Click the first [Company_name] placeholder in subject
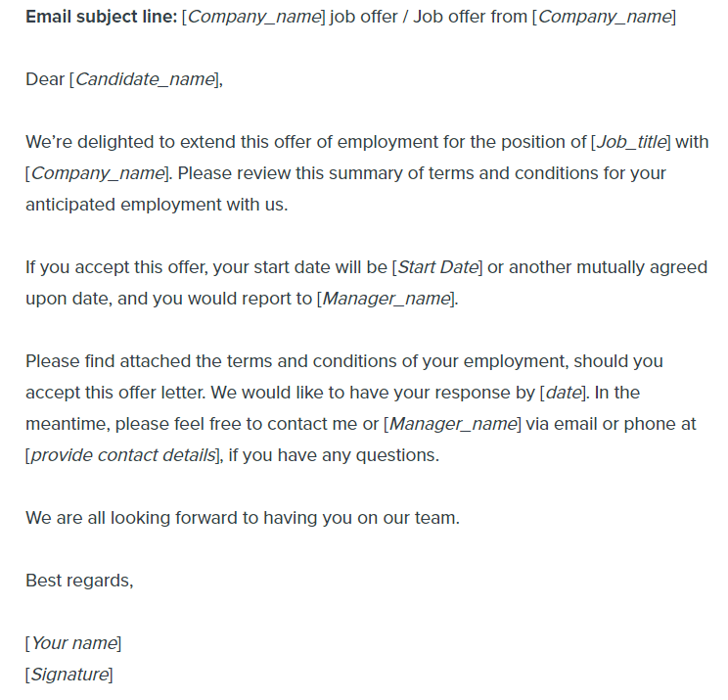 click(x=253, y=17)
